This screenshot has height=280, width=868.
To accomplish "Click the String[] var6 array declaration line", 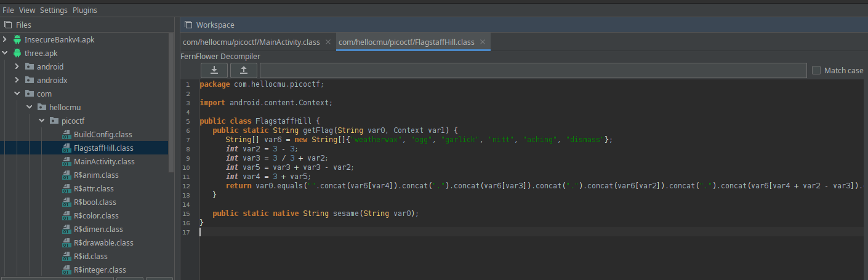I will coord(419,140).
